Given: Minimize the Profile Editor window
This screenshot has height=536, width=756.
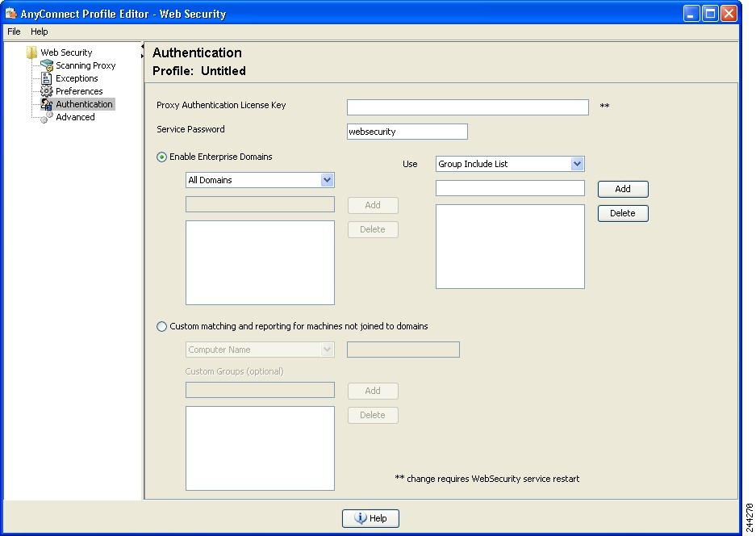Looking at the screenshot, I should pyautogui.click(x=691, y=13).
